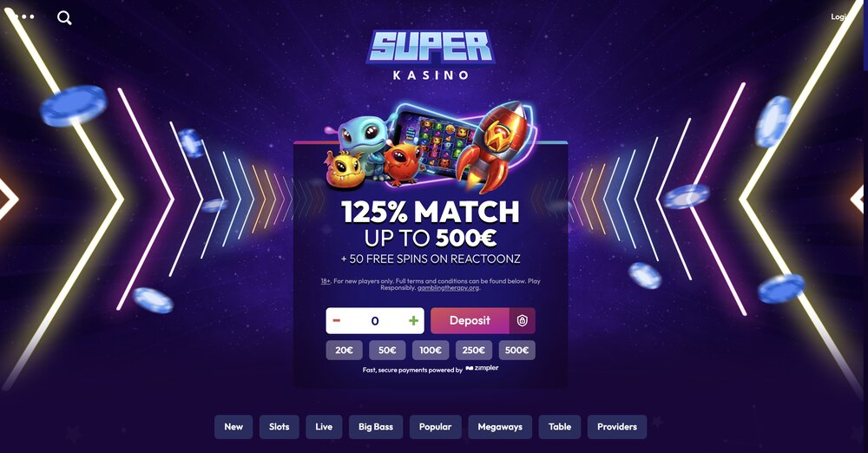The width and height of the screenshot is (868, 453).
Task: Choose the 100€ preset amount
Action: [x=431, y=350]
